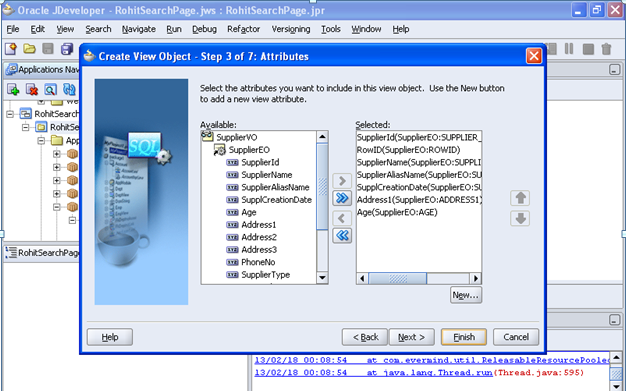The width and height of the screenshot is (626, 391).
Task: Select Address2 in the Available list
Action: click(x=259, y=237)
